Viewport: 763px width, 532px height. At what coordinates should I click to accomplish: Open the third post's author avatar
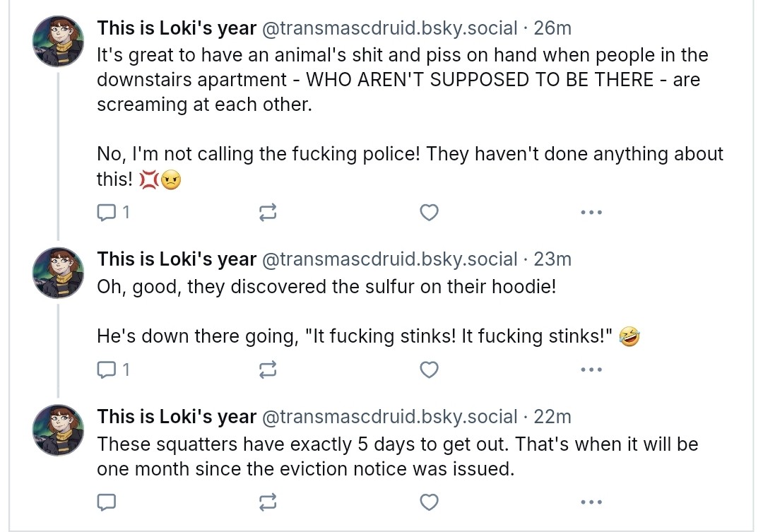coord(59,430)
